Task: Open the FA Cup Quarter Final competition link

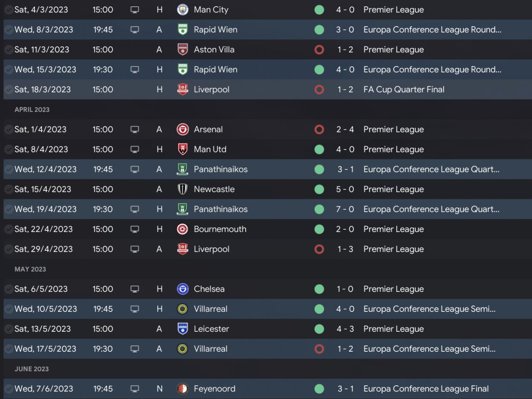Action: [x=404, y=89]
